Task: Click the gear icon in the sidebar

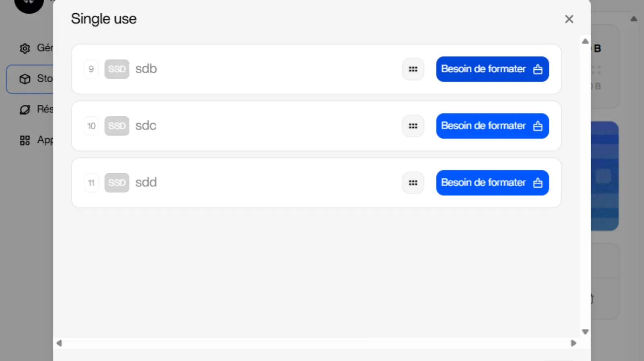Action: tap(25, 48)
